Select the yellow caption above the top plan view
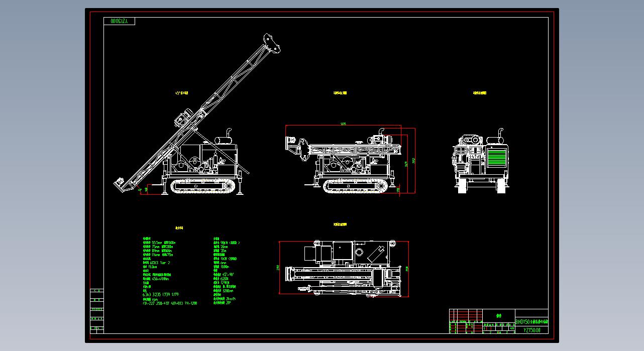 [340, 224]
